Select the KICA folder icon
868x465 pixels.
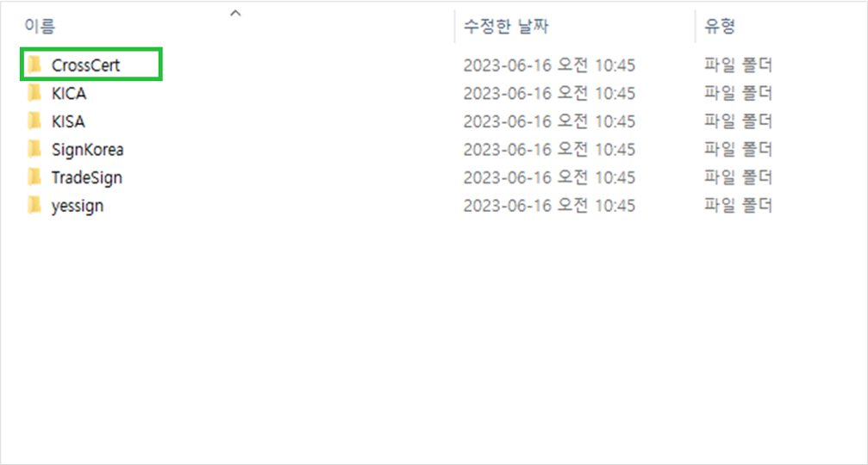34,93
